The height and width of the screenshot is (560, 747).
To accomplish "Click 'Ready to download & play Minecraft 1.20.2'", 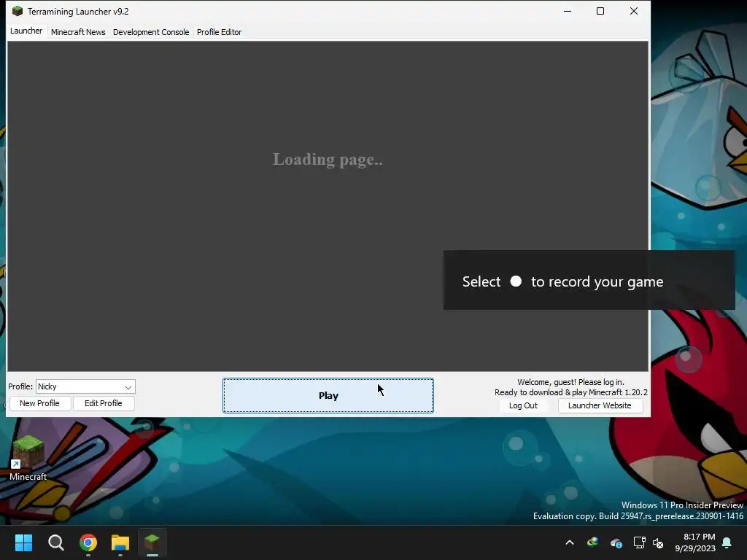I will pyautogui.click(x=570, y=392).
